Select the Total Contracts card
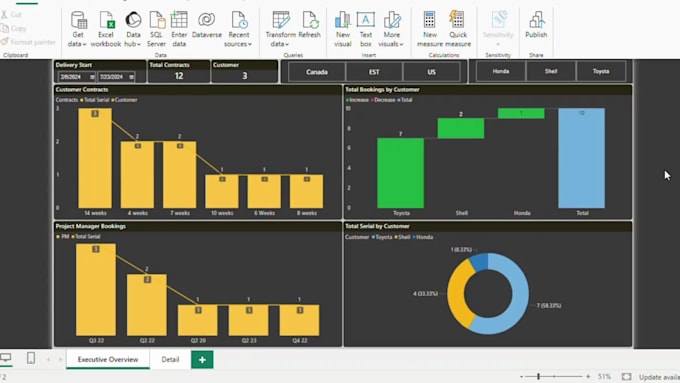This screenshot has height=383, width=680. 178,72
